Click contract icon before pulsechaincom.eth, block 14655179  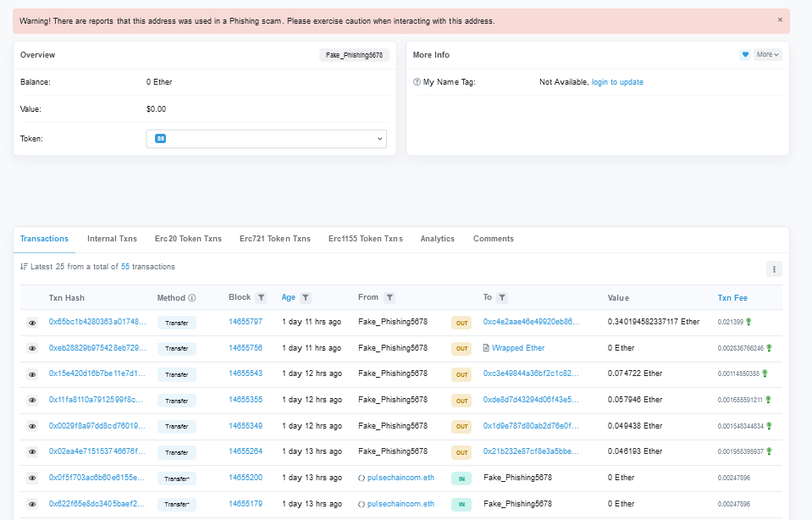tap(362, 504)
